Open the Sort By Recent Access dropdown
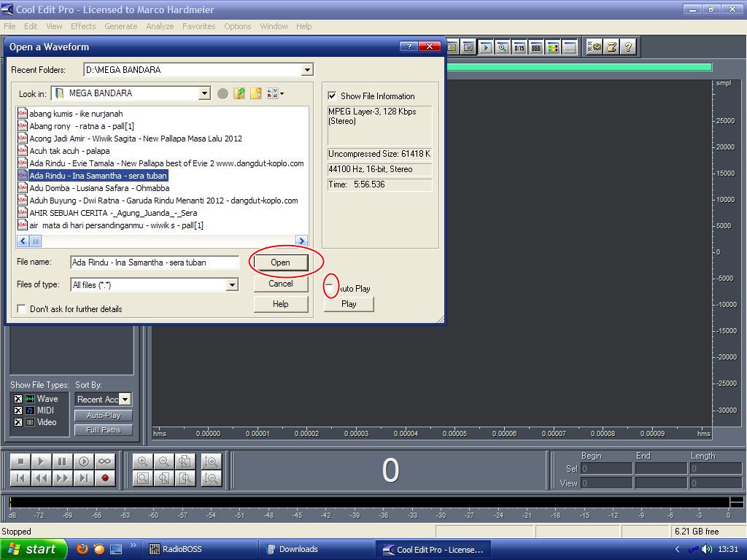 pos(125,399)
